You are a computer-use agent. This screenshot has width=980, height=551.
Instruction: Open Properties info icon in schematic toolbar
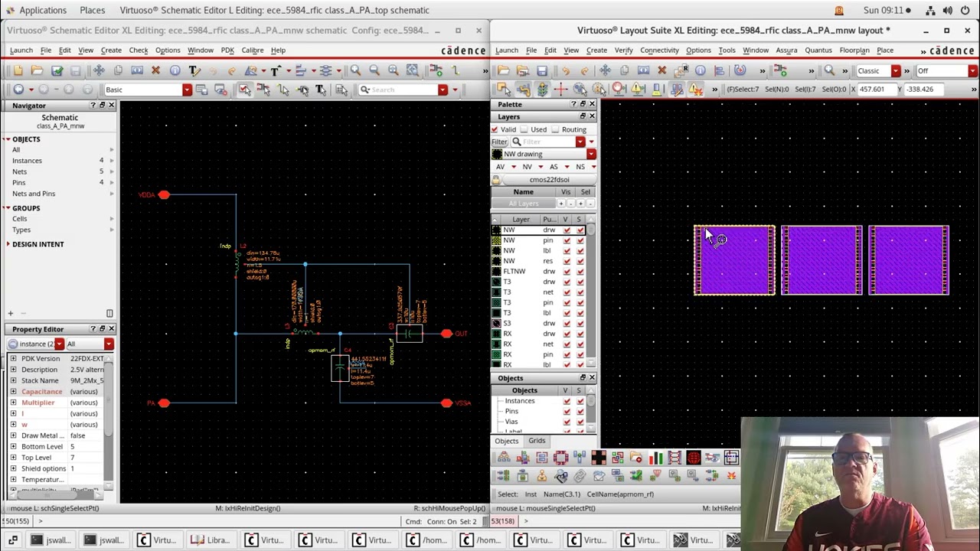[175, 70]
